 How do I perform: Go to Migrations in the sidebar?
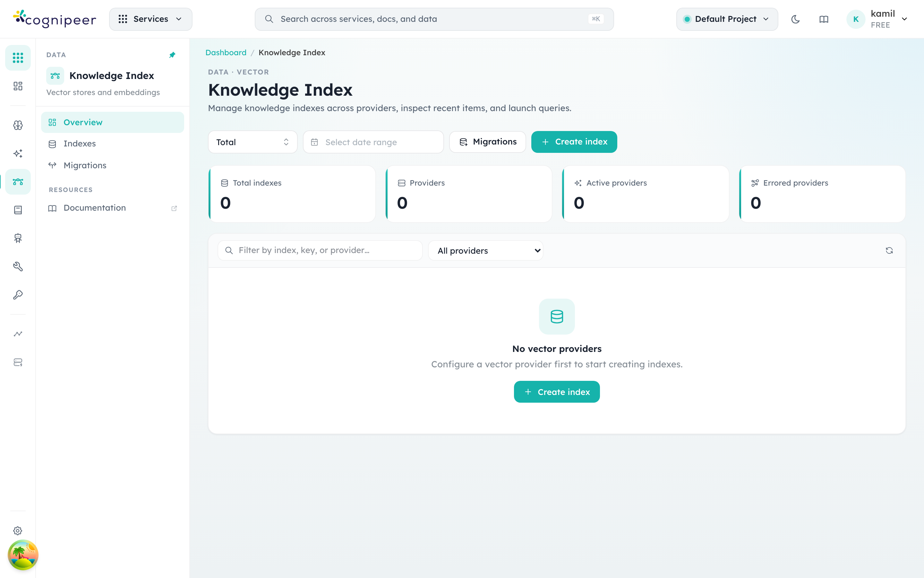point(113,165)
